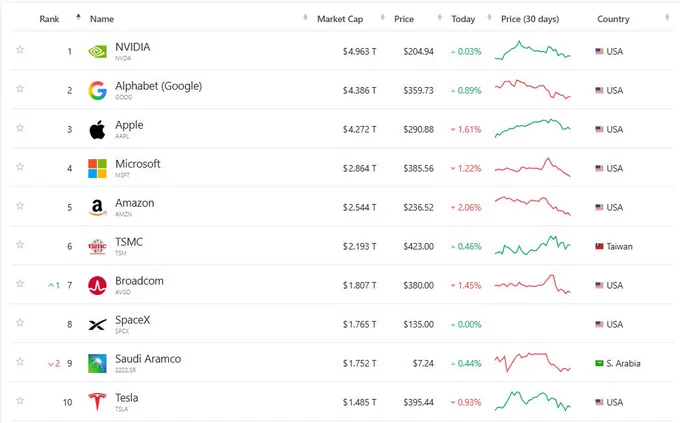This screenshot has height=423, width=680.
Task: Click the Alphabet Google logo icon
Action: tap(97, 90)
